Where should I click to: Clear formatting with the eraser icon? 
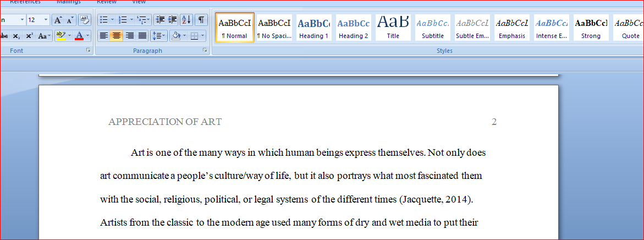point(85,20)
